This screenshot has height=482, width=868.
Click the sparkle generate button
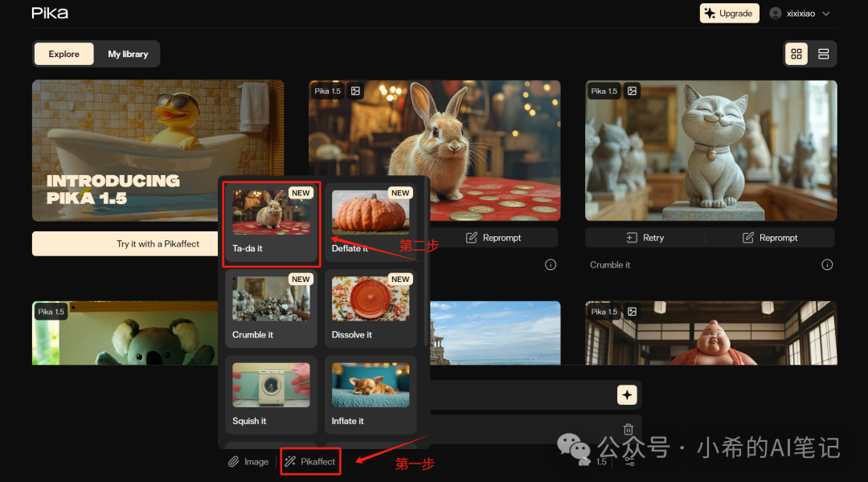(x=627, y=394)
